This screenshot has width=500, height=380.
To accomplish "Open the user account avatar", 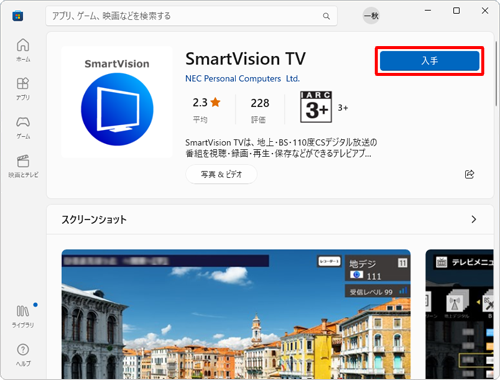I will (371, 16).
